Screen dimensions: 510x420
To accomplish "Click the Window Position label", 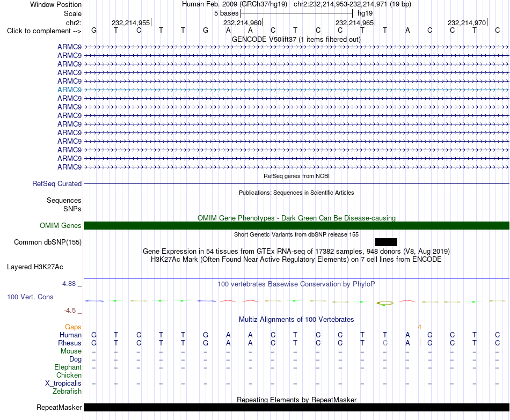I will [56, 4].
